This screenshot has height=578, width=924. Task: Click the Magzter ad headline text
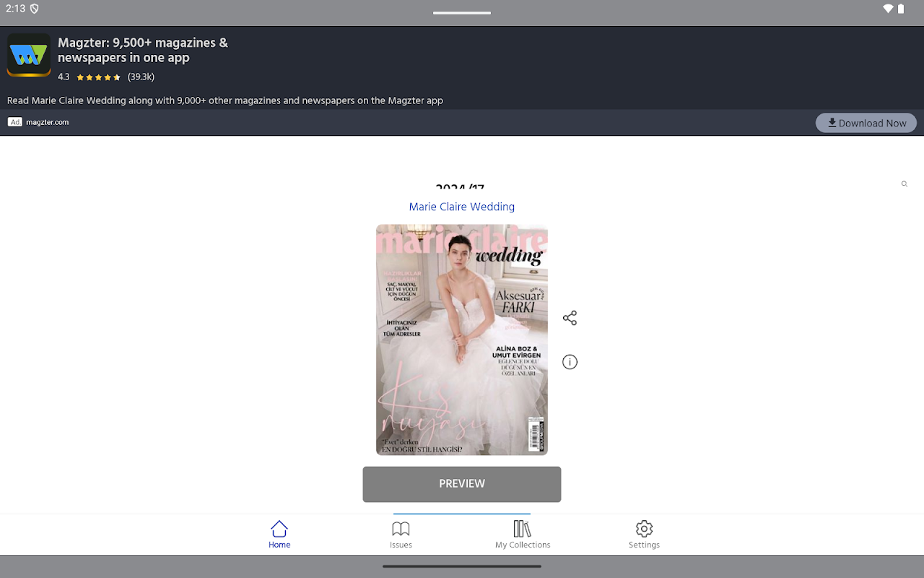coord(143,50)
